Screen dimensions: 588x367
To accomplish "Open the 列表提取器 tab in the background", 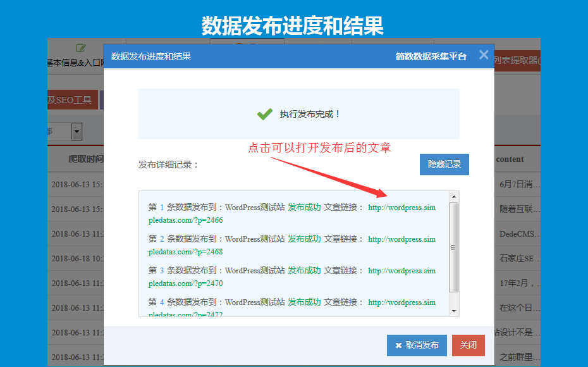I will point(517,60).
